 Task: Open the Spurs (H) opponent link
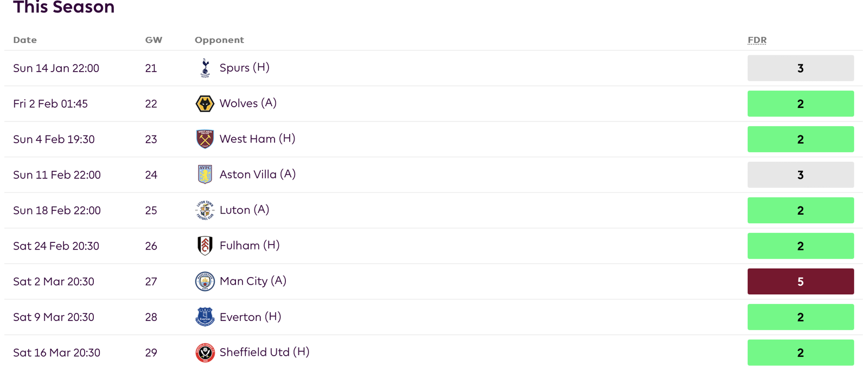pos(244,68)
